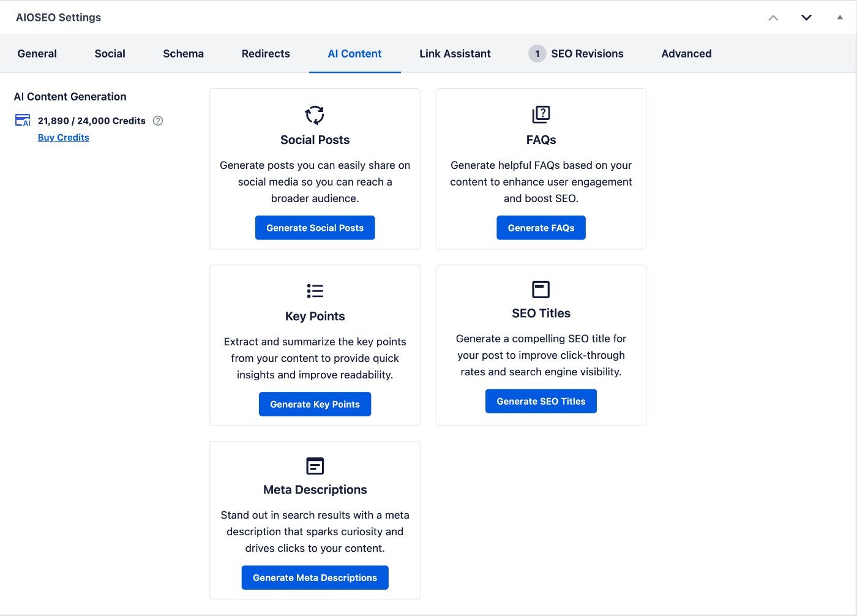Image resolution: width=857 pixels, height=616 pixels.
Task: Click the SEO Titles card heading
Action: pos(541,313)
